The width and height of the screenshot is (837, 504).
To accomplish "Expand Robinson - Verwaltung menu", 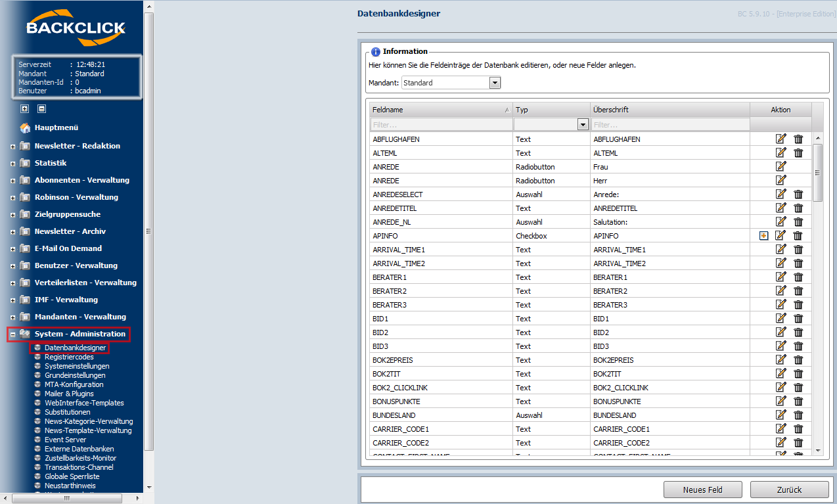I will [x=12, y=197].
